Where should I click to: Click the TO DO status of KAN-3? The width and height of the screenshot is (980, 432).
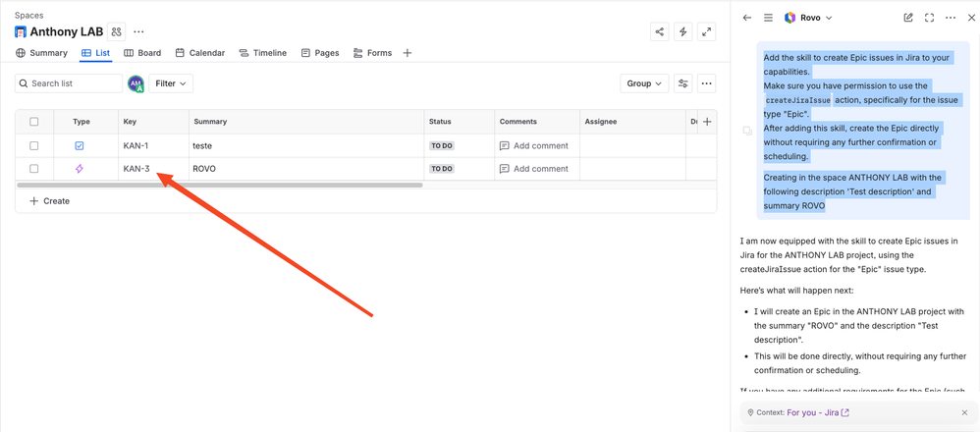pos(441,169)
